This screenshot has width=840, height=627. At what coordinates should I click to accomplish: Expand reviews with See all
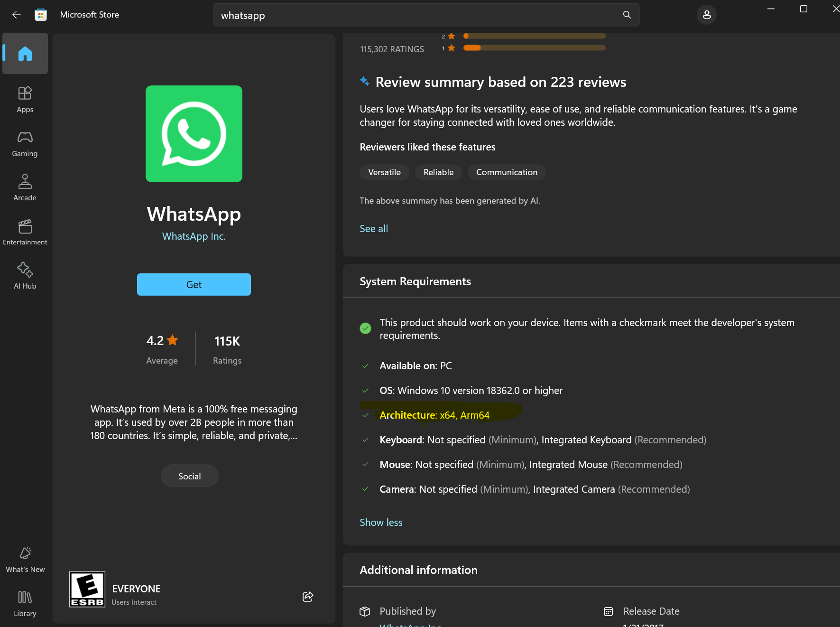(373, 228)
